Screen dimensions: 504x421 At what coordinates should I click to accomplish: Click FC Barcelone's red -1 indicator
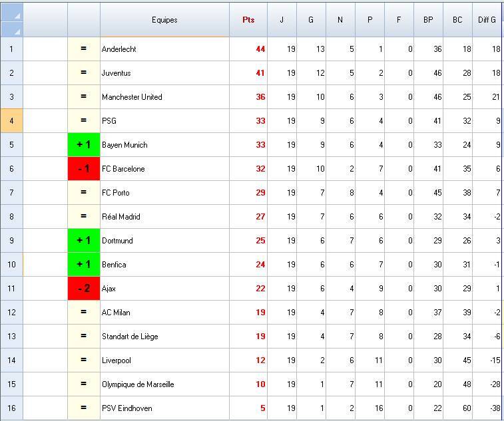pos(84,169)
